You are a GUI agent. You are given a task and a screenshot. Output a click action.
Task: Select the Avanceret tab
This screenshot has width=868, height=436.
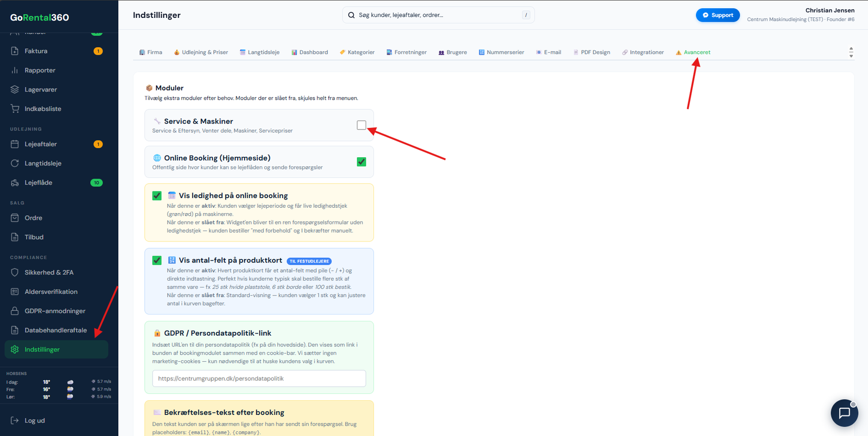click(x=693, y=53)
